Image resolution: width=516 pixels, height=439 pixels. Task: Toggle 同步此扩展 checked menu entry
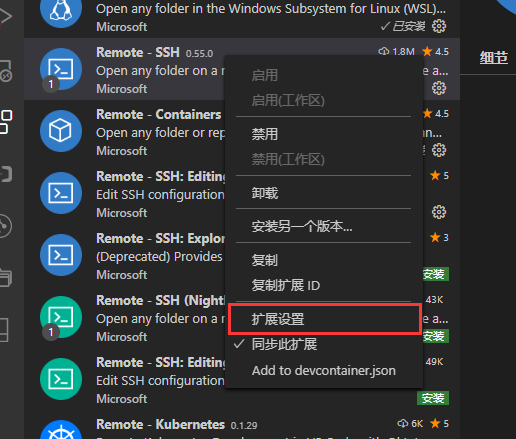pos(284,344)
